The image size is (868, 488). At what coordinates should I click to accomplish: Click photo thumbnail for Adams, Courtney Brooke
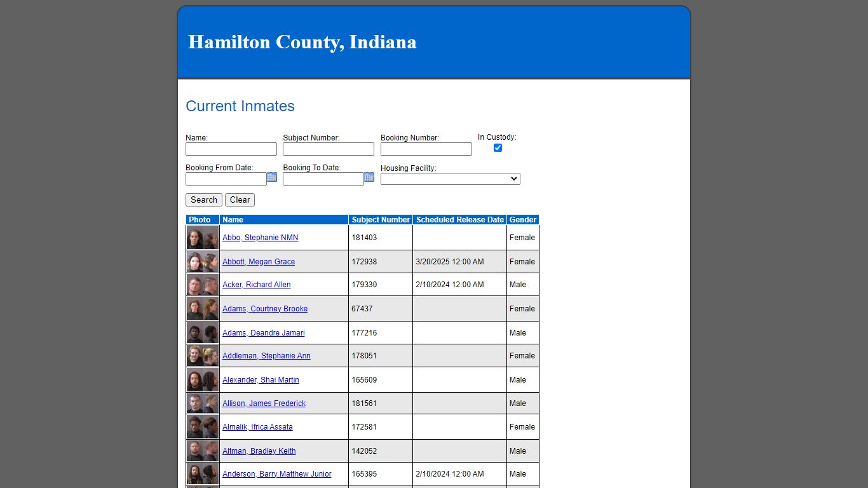point(203,309)
